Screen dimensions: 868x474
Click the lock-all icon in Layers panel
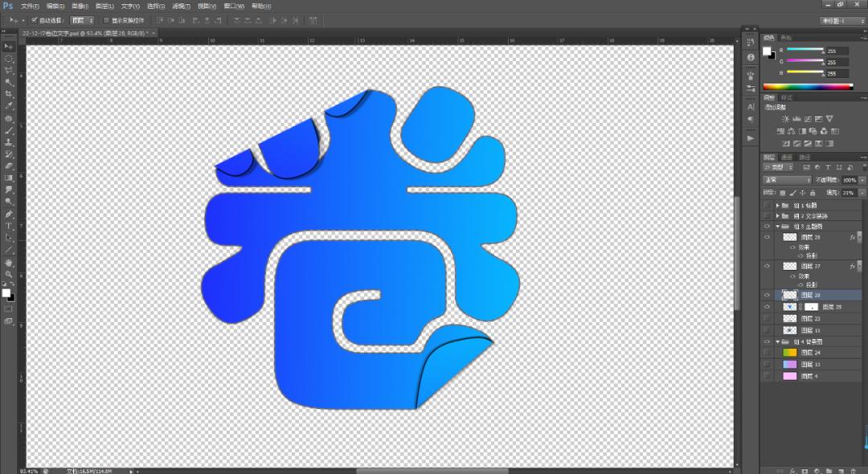(x=812, y=193)
